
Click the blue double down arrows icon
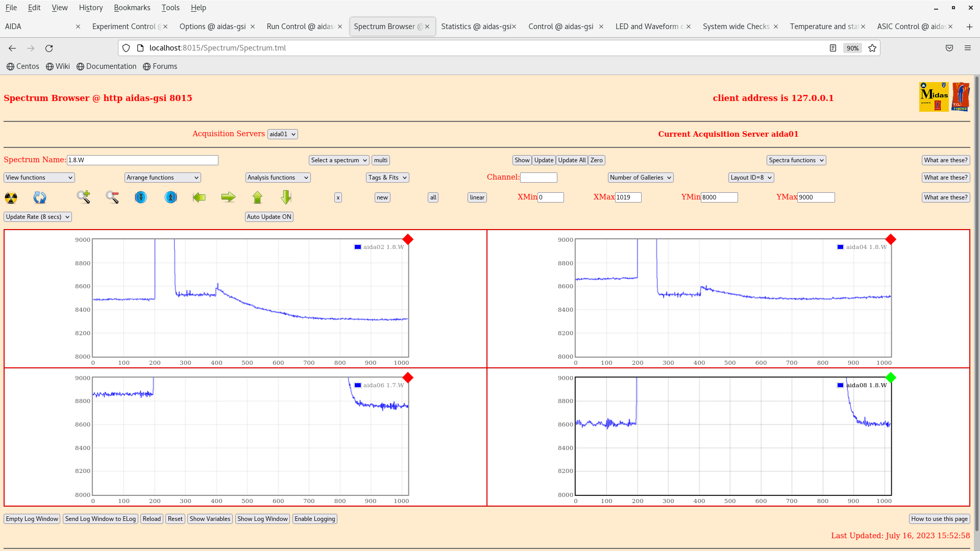coord(141,197)
